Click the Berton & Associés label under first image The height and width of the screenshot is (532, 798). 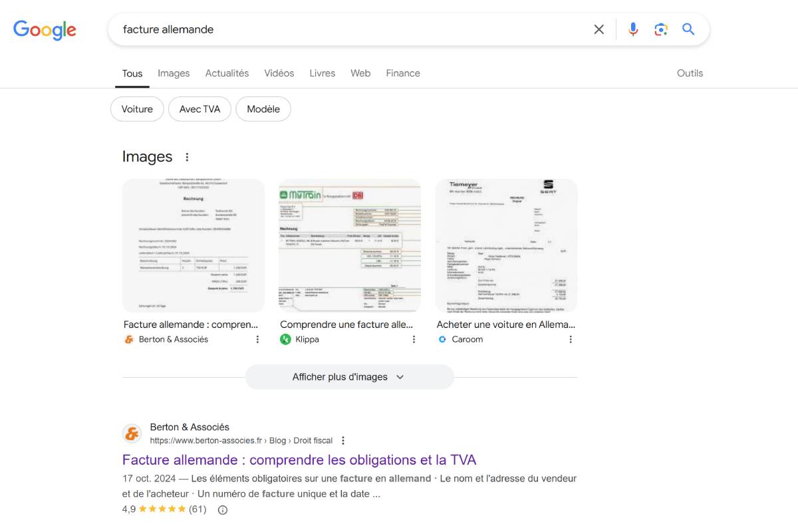(174, 339)
